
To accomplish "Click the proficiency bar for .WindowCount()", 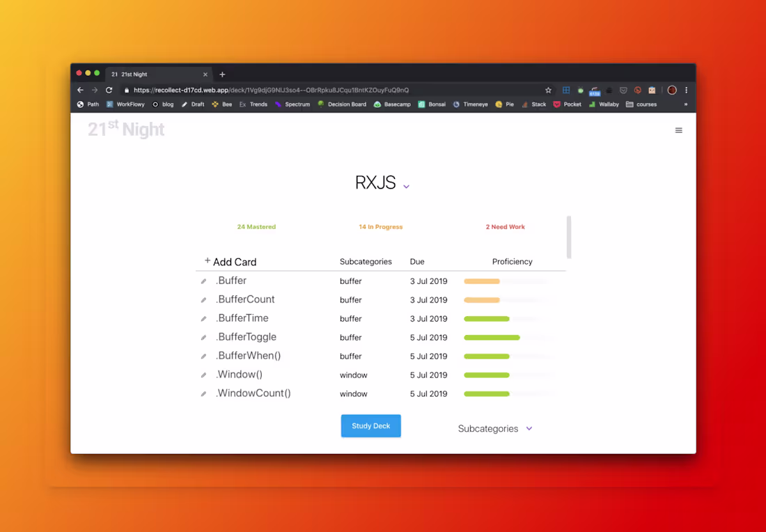I will pos(487,393).
